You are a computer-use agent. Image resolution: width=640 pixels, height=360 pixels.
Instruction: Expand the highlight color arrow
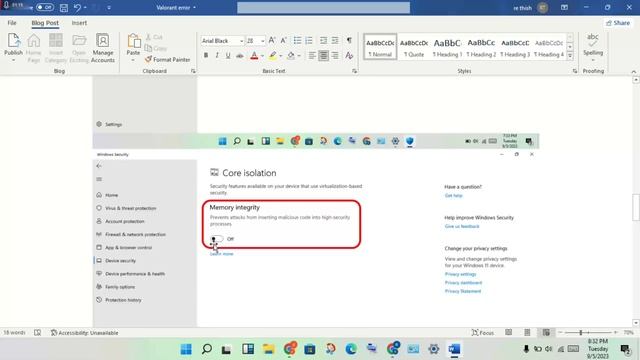[281, 56]
